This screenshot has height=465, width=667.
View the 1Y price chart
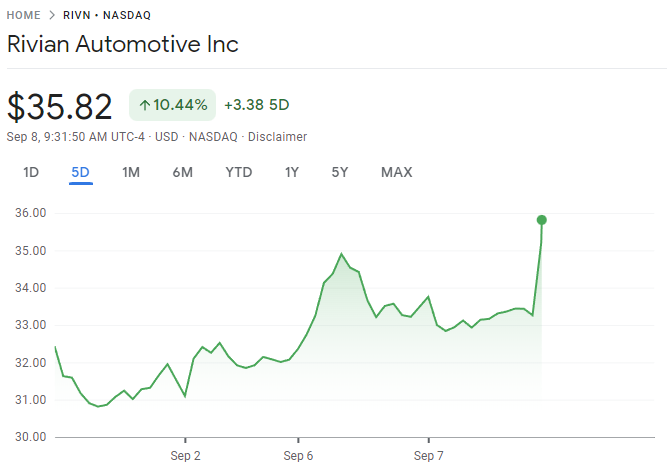click(292, 172)
